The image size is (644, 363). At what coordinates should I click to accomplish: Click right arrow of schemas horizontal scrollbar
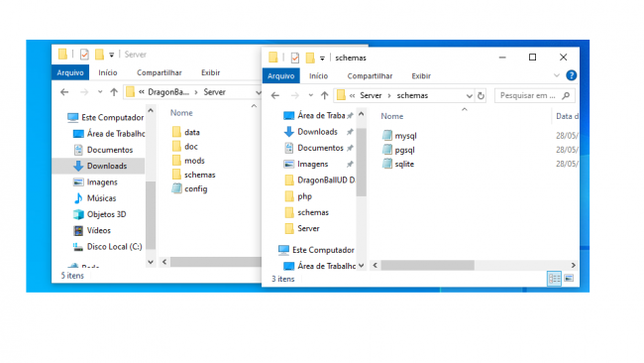(574, 266)
